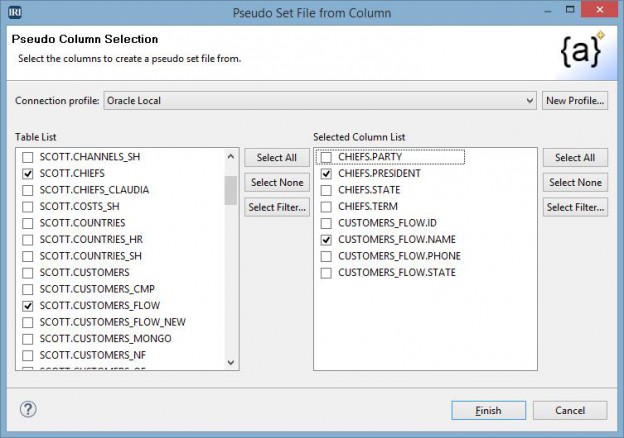Select the CUSTOMERS_FLOW.PHONE row text
624x438 pixels.
click(x=400, y=256)
